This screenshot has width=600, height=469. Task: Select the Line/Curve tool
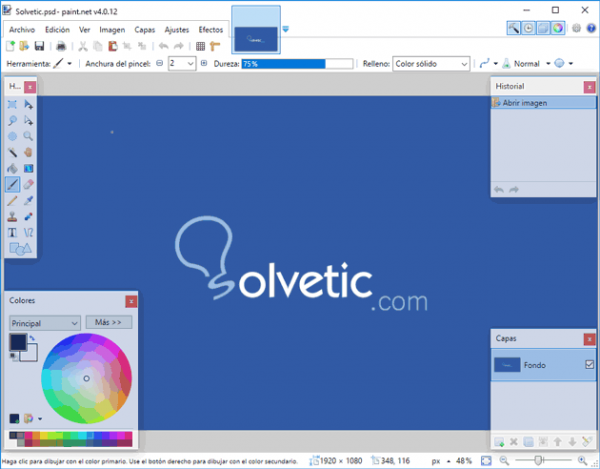click(28, 233)
